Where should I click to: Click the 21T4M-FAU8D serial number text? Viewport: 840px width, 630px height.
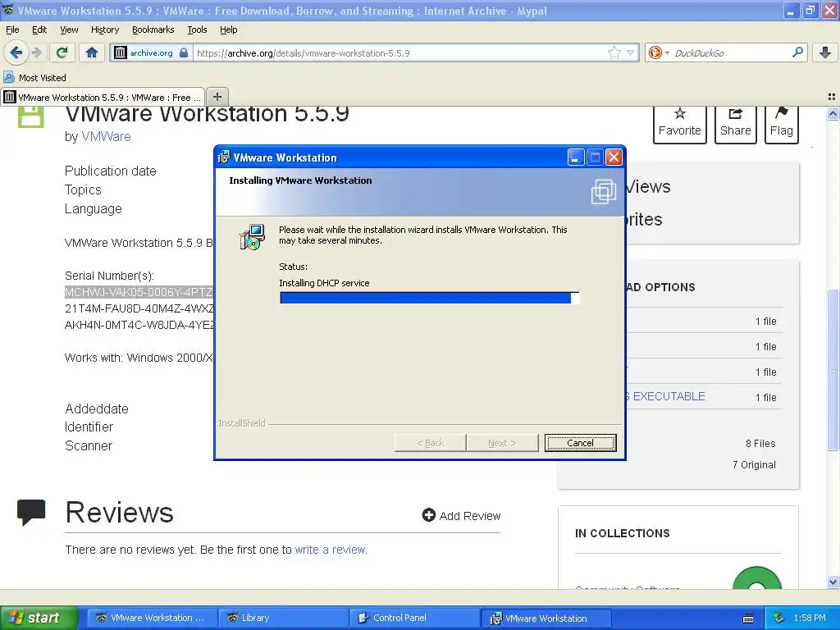click(139, 308)
